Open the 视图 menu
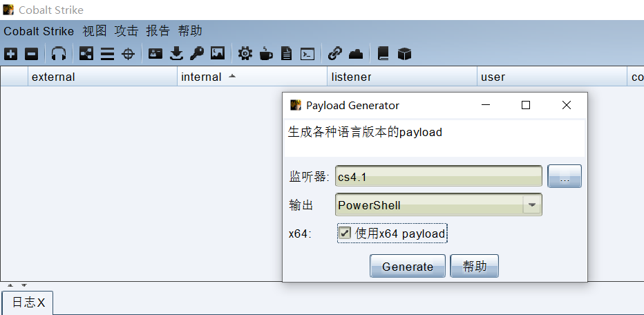This screenshot has width=644, height=315. point(95,31)
